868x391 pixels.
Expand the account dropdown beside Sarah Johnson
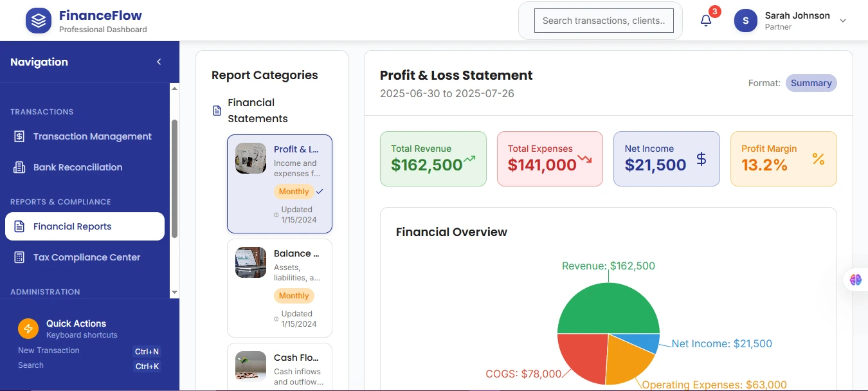(x=842, y=20)
